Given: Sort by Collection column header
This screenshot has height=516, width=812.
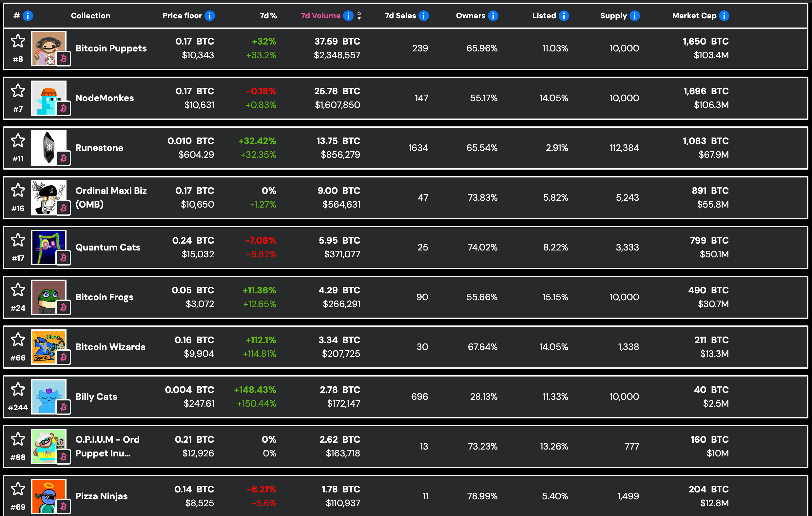Looking at the screenshot, I should click(90, 15).
